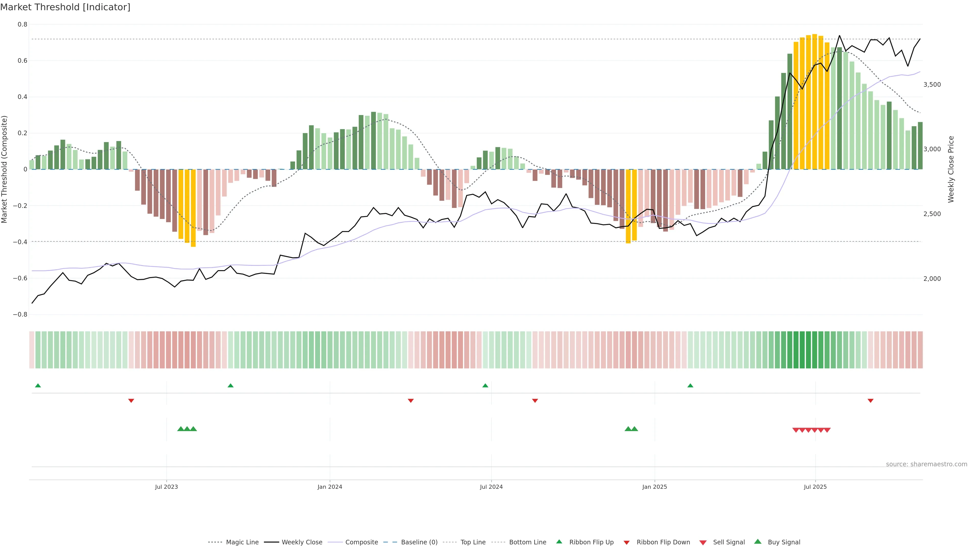Toggle Bottom Line legend entry
The width and height of the screenshot is (980, 551).
coord(527,542)
